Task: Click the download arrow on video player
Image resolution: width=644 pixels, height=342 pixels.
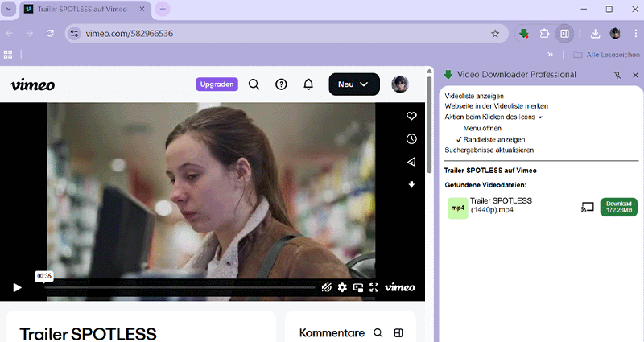Action: coord(411,184)
